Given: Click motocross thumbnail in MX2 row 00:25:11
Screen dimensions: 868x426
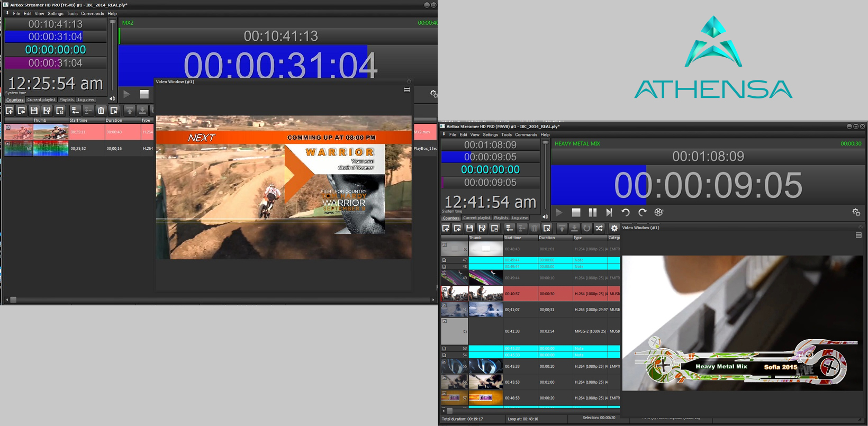Looking at the screenshot, I should tap(51, 132).
